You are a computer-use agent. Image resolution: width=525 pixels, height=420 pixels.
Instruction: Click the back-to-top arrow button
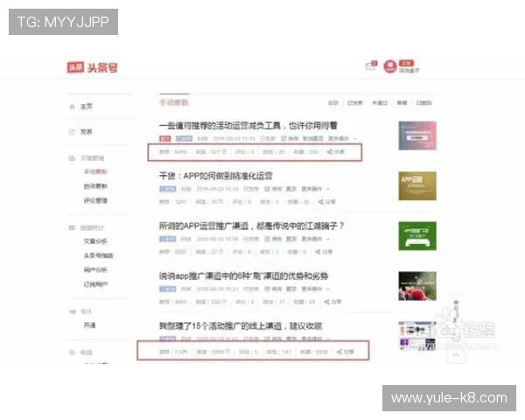click(456, 355)
